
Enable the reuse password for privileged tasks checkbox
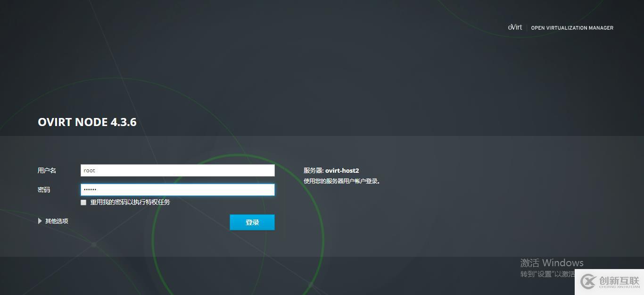tap(83, 202)
